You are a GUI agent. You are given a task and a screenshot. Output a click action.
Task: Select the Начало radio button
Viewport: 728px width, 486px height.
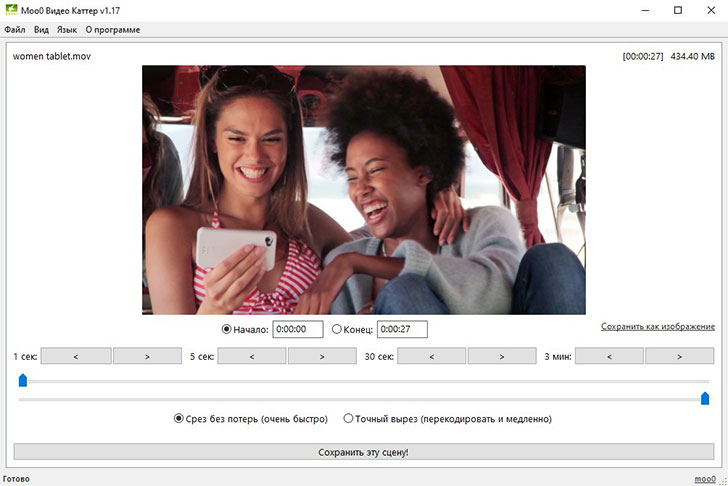[x=227, y=329]
